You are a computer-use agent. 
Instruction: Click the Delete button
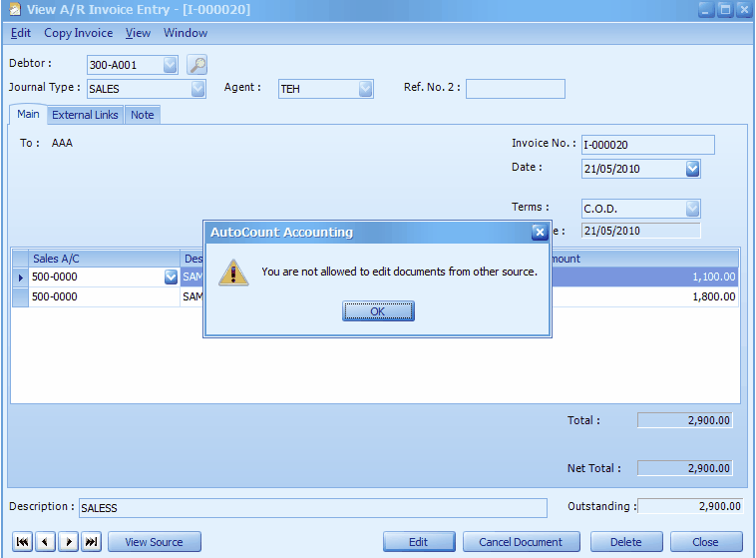(x=626, y=542)
